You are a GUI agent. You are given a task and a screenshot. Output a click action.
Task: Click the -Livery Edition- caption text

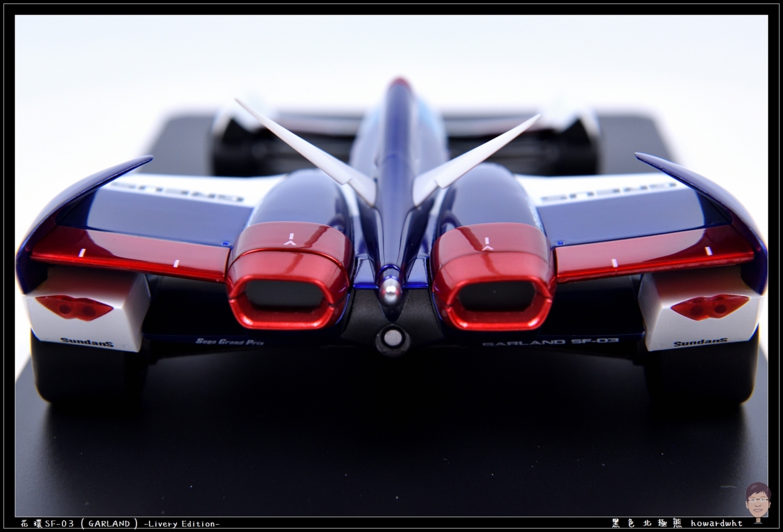click(x=181, y=524)
